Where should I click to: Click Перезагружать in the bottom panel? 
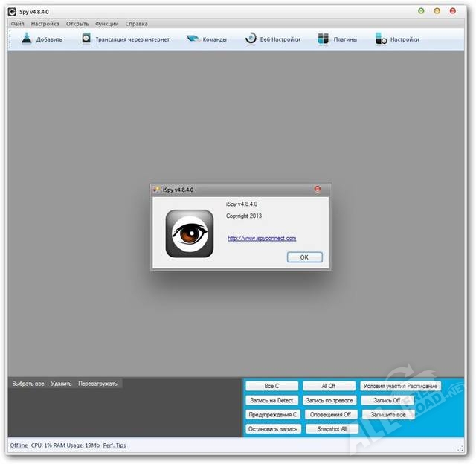98,384
